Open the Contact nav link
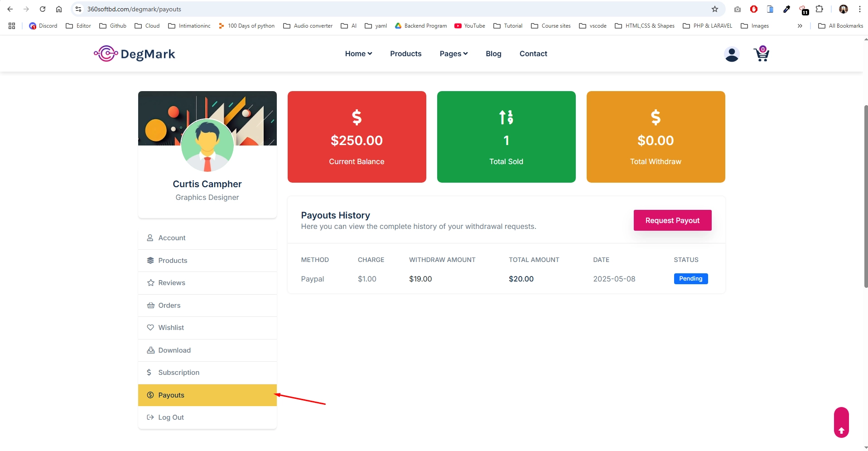Image resolution: width=868 pixels, height=451 pixels. (x=533, y=53)
